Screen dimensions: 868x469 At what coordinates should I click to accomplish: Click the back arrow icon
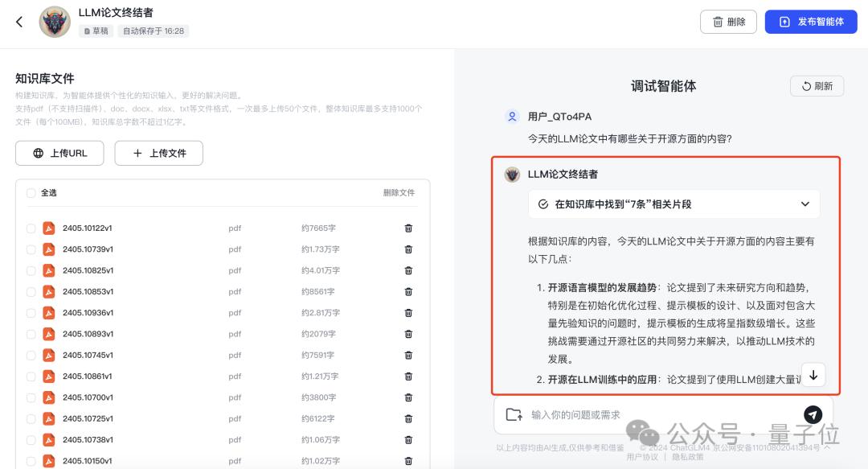[19, 22]
